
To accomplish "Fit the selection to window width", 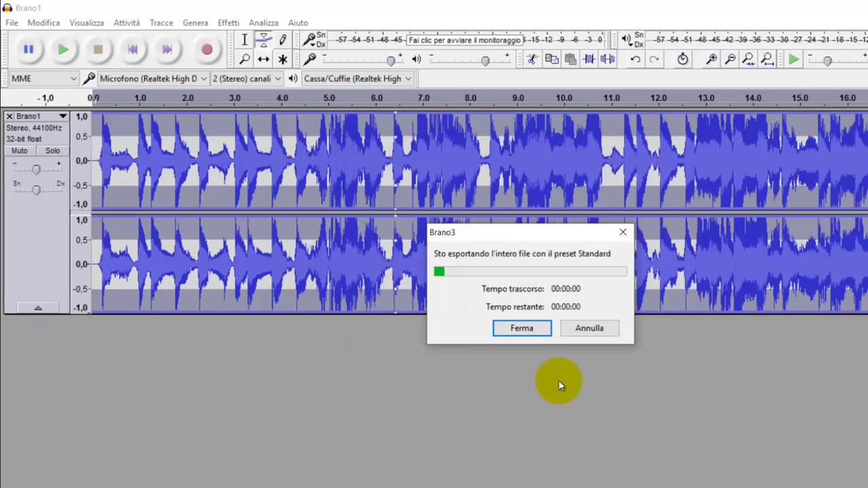I will pyautogui.click(x=749, y=59).
